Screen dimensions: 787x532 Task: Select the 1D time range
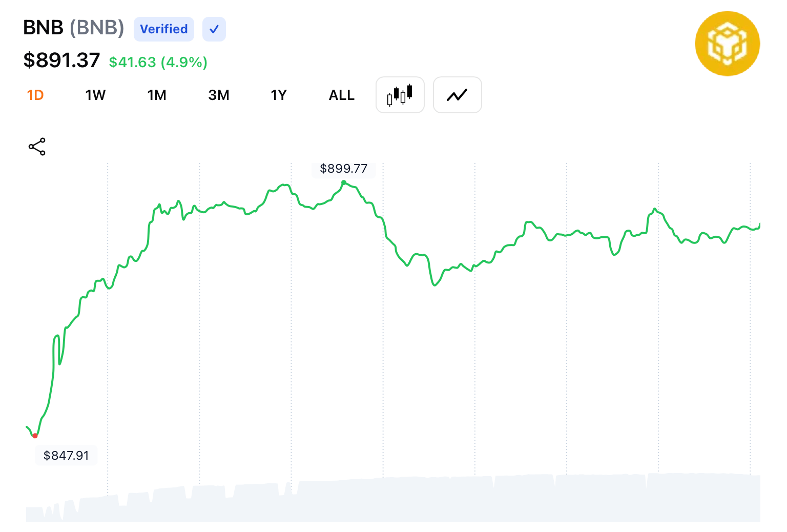click(35, 95)
